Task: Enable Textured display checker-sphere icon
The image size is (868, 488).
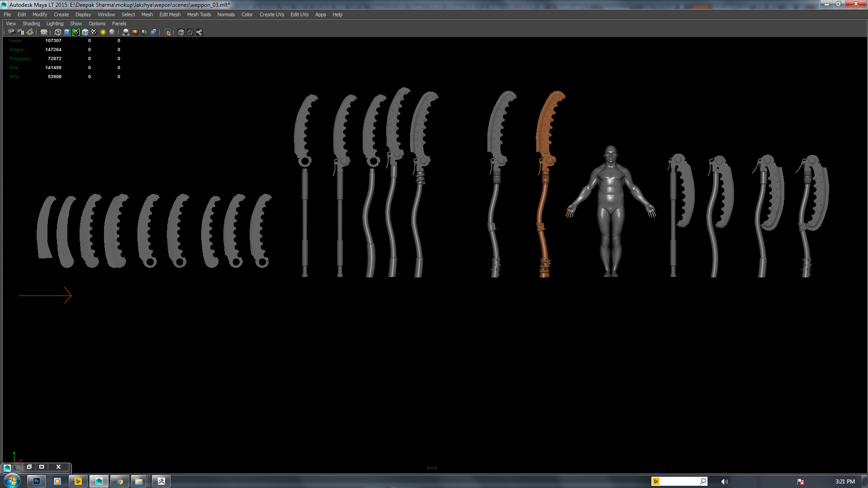Action: [94, 32]
